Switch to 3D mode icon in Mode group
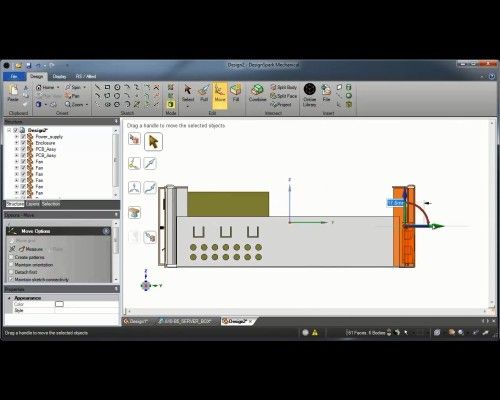500x400 pixels. tap(171, 104)
